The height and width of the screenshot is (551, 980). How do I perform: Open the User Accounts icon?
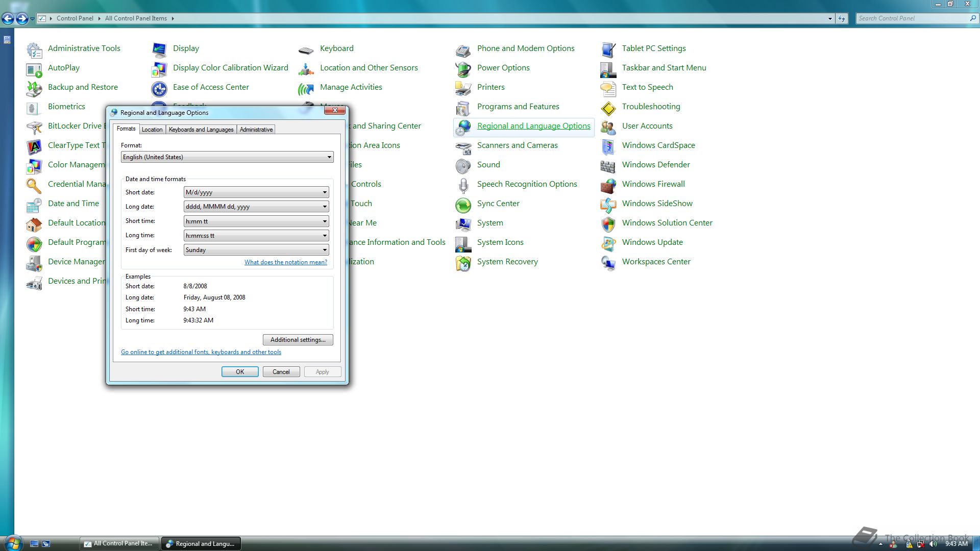click(608, 128)
